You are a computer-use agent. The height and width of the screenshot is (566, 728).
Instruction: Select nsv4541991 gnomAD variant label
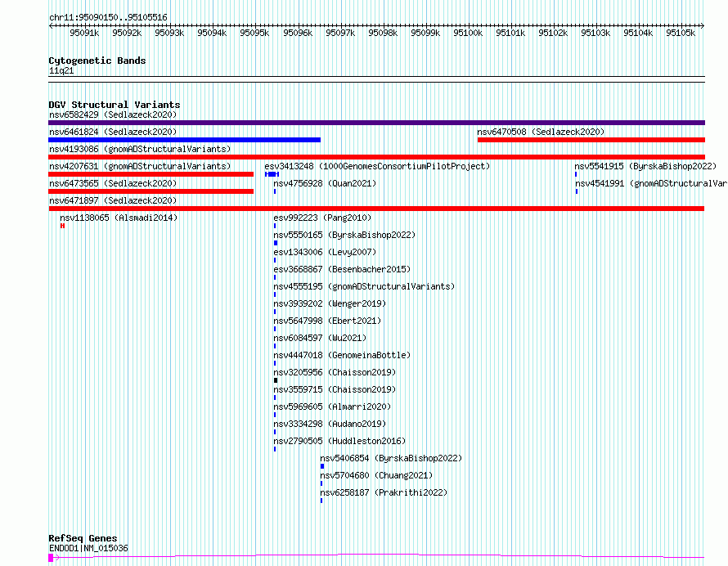coord(651,183)
